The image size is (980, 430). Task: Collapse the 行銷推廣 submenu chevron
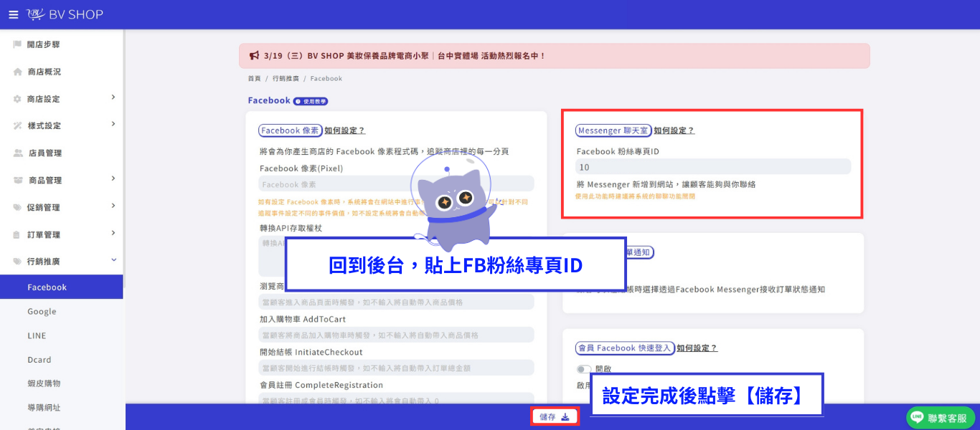113,261
